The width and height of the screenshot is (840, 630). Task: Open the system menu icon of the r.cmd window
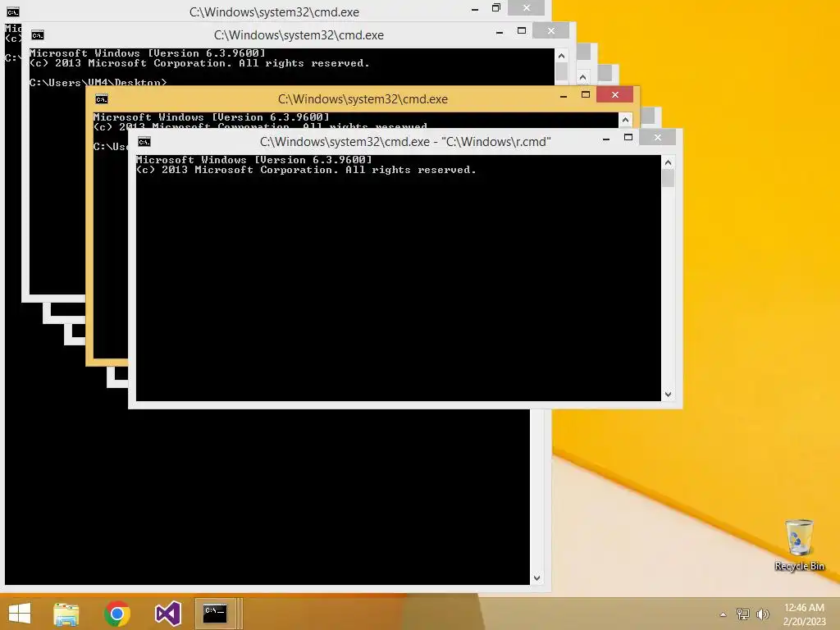144,141
